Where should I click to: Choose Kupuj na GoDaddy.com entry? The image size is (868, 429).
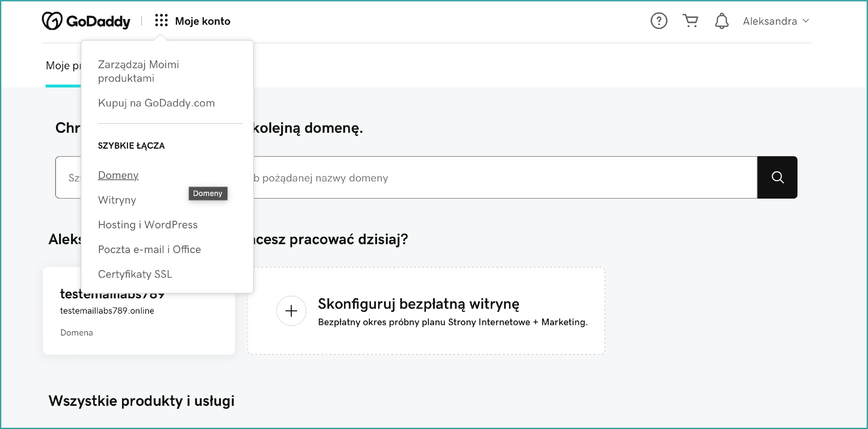(156, 103)
